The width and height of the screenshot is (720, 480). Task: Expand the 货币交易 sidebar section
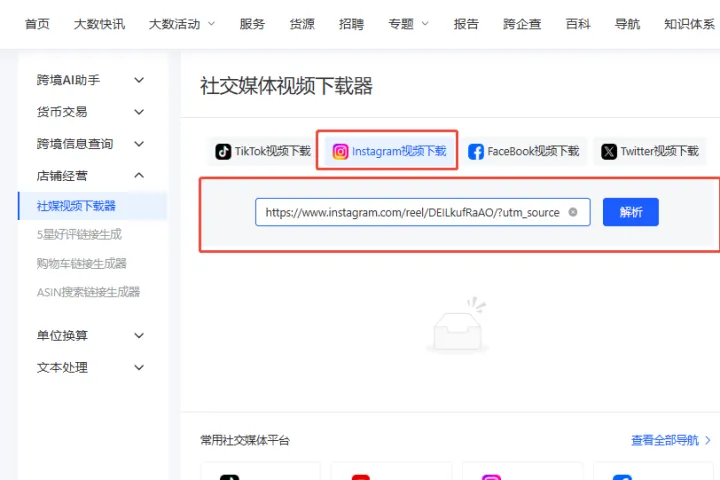139,112
